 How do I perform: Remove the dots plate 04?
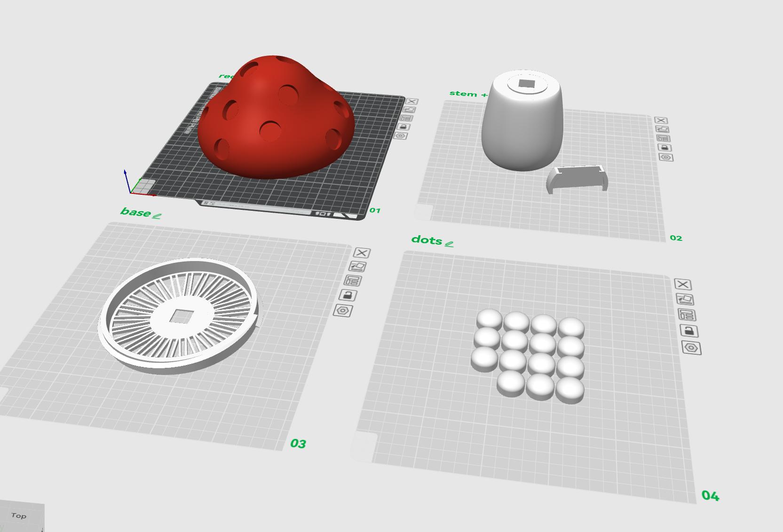pos(683,284)
